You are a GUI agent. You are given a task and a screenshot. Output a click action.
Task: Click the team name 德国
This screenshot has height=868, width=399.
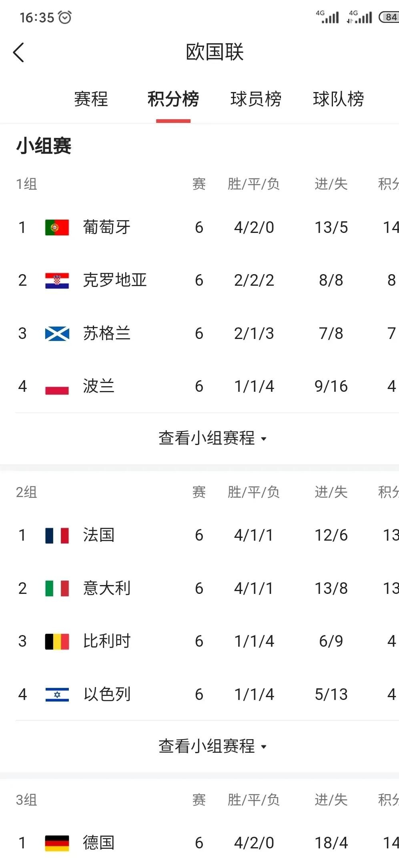click(x=98, y=842)
